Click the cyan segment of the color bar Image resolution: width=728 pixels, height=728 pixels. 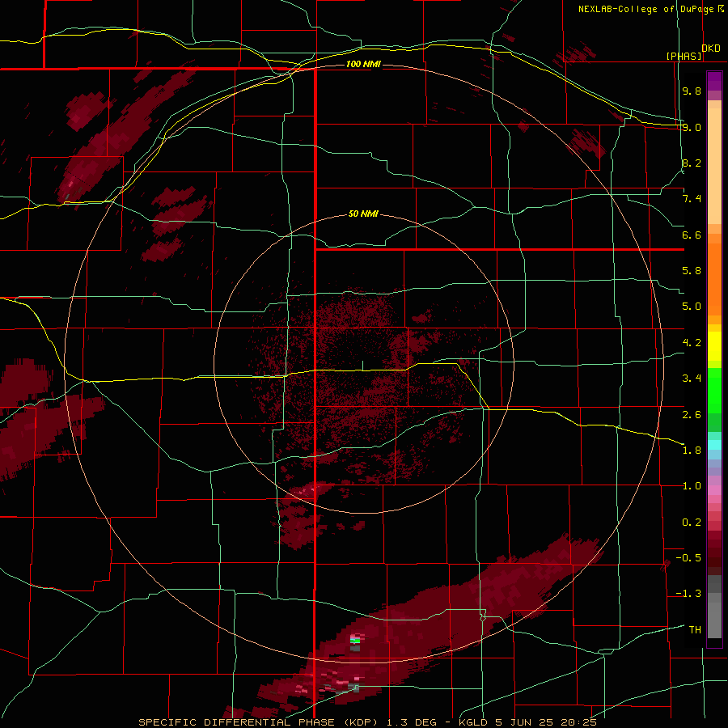pos(714,445)
